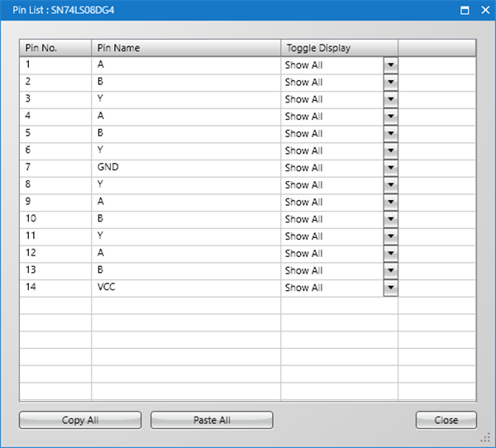Viewport: 496px width, 448px height.
Task: Click pin number 1 cell
Action: [55, 65]
